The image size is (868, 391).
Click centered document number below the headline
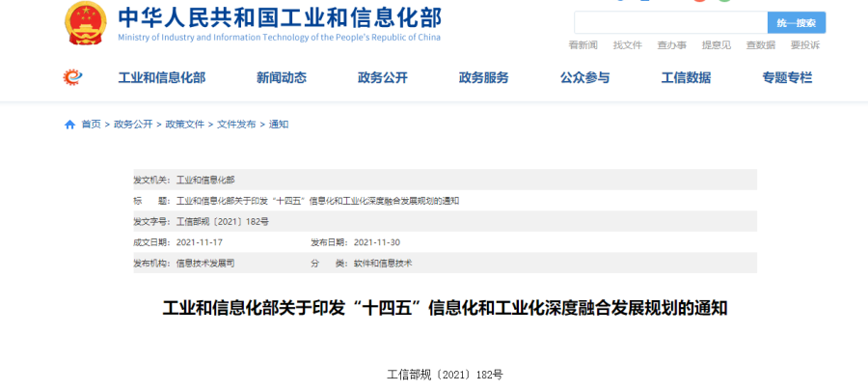[445, 375]
